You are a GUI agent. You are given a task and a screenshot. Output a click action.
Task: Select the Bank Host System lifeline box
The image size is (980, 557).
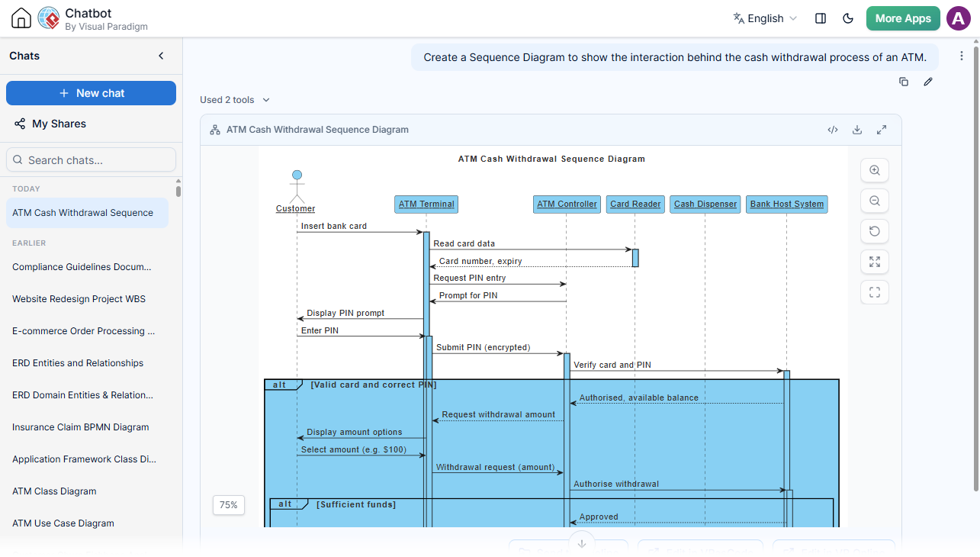tap(787, 204)
